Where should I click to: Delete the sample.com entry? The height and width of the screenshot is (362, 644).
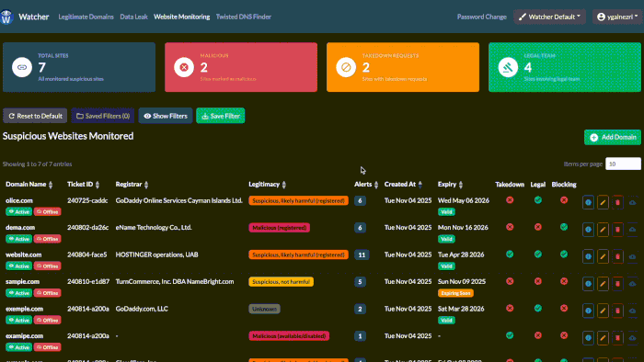click(617, 283)
